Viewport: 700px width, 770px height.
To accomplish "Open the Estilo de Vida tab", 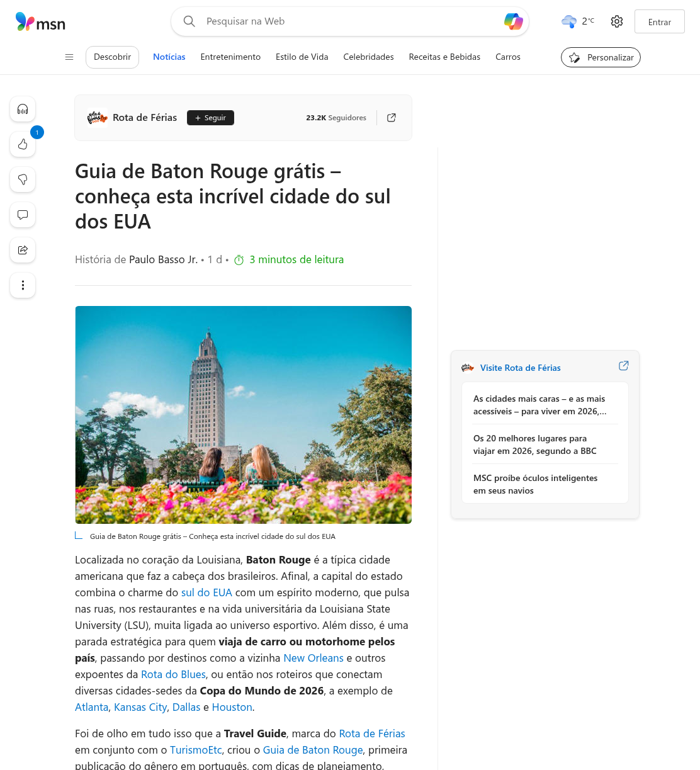I will [302, 57].
